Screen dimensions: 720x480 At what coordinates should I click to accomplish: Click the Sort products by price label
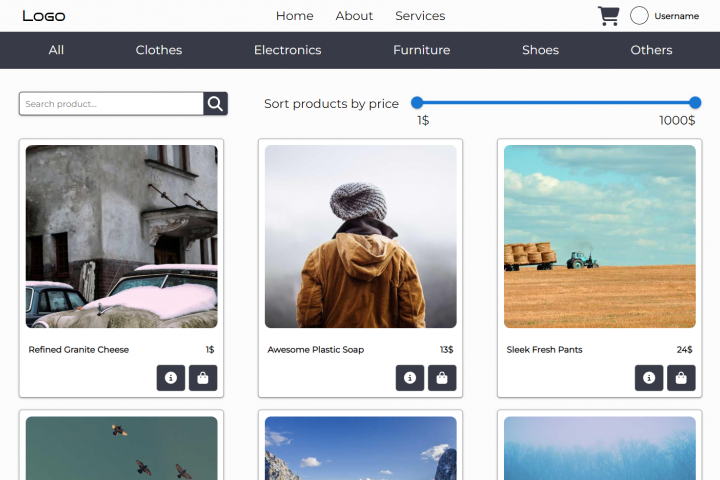(x=332, y=104)
